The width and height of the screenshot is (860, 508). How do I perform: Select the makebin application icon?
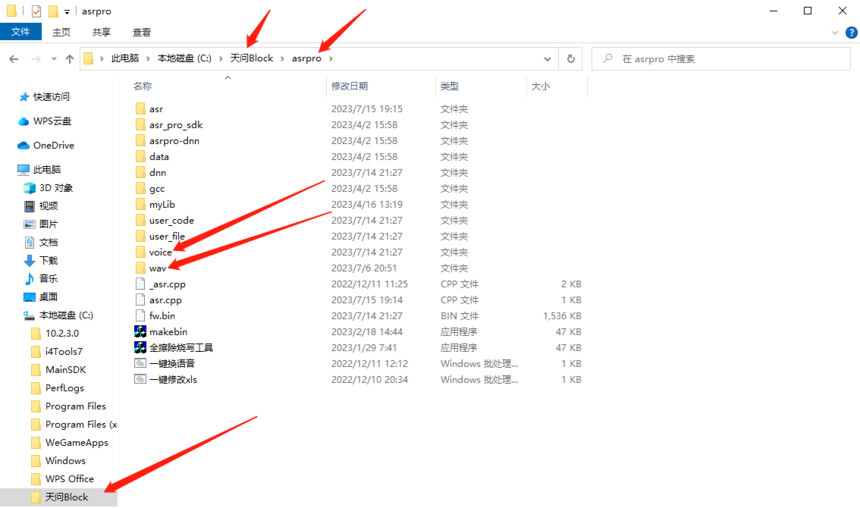click(140, 331)
